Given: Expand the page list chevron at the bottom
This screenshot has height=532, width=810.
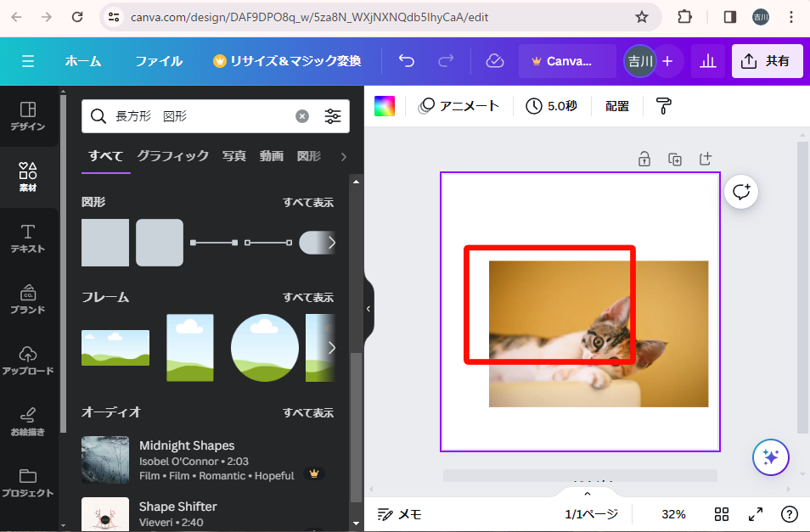Looking at the screenshot, I should pos(587,494).
